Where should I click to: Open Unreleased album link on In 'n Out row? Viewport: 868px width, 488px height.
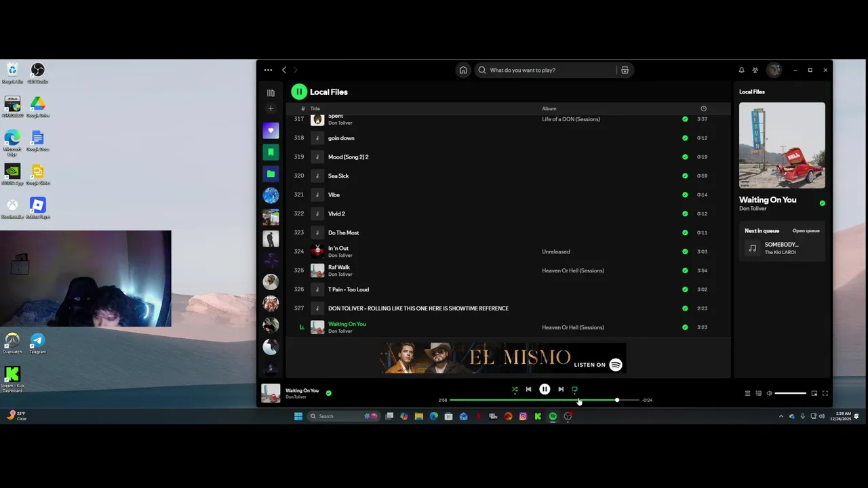point(556,251)
